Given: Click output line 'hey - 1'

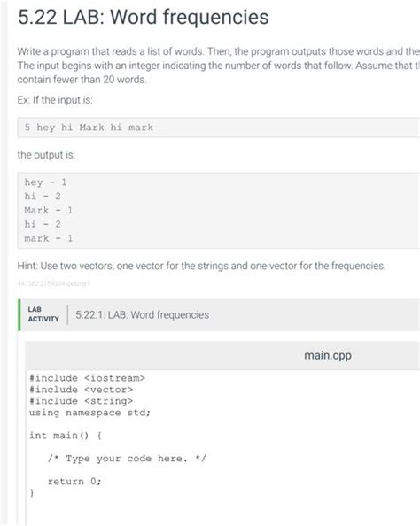Looking at the screenshot, I should coord(45,182).
